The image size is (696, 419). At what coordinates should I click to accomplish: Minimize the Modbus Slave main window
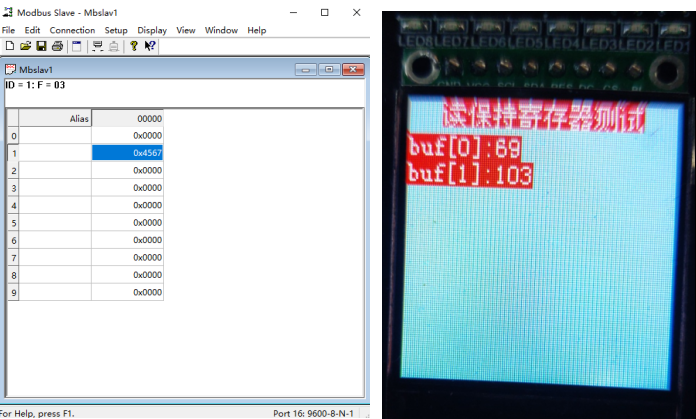(293, 12)
